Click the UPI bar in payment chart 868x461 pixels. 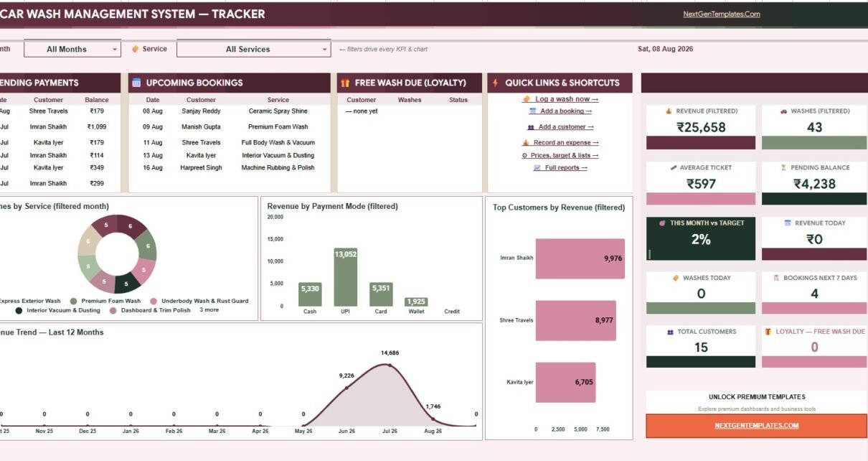pos(345,277)
